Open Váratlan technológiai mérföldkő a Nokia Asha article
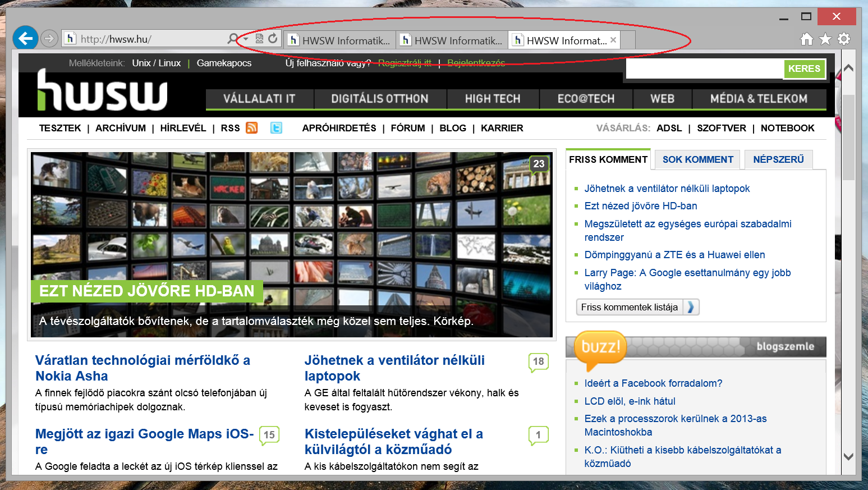Viewport: 868px width, 490px height. [x=143, y=368]
